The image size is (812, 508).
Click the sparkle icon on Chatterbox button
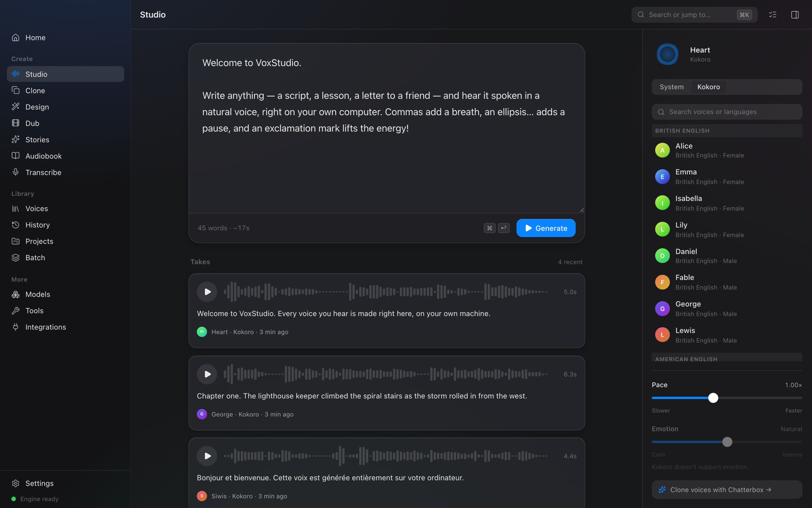click(x=662, y=489)
